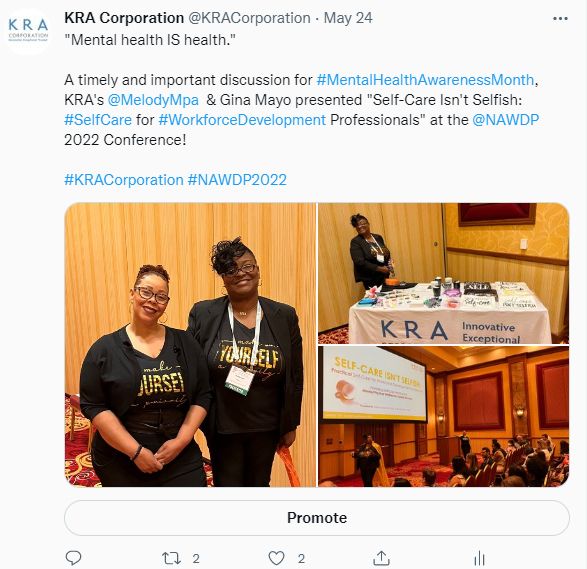This screenshot has height=569, width=587.
Task: Open the reply comment icon
Action: pyautogui.click(x=73, y=558)
